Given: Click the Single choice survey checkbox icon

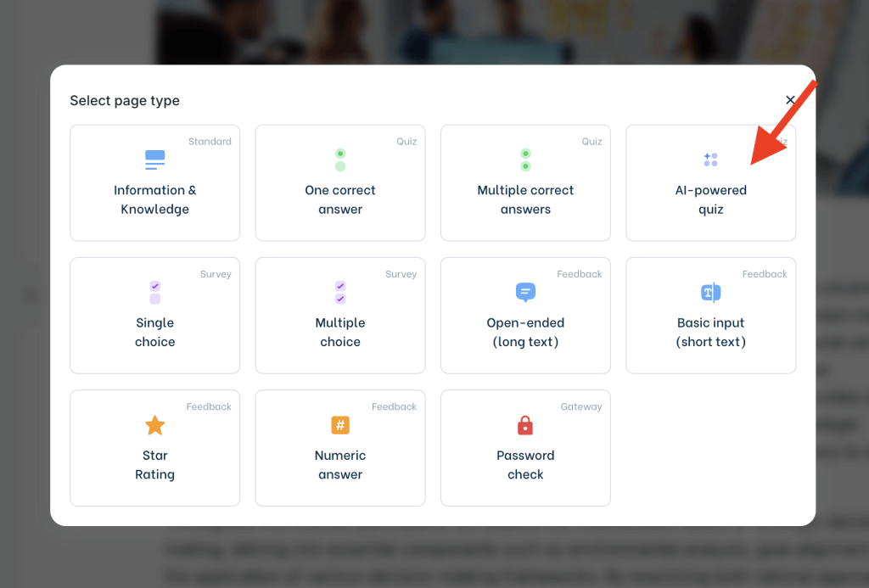Looking at the screenshot, I should tap(154, 293).
